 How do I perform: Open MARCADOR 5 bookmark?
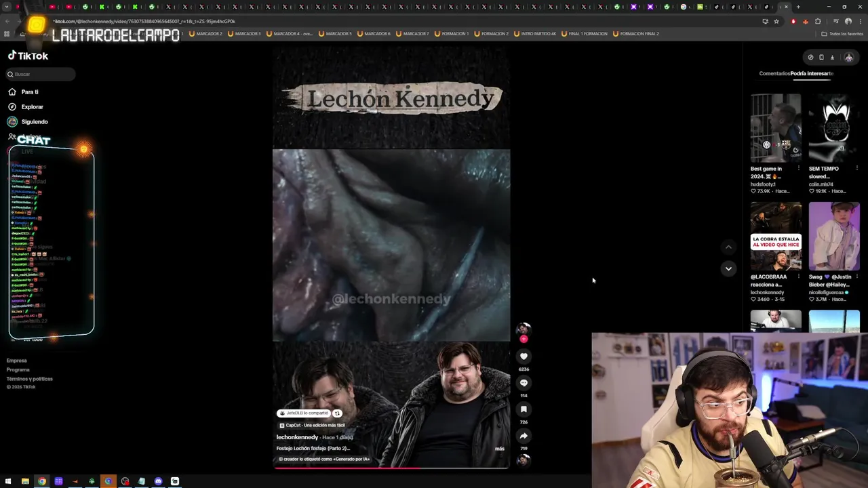click(335, 33)
